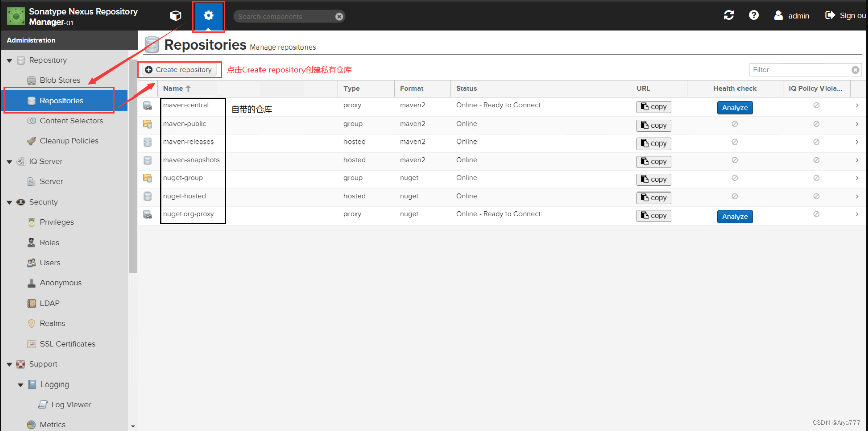Collapse the Logging tree node

[20, 385]
